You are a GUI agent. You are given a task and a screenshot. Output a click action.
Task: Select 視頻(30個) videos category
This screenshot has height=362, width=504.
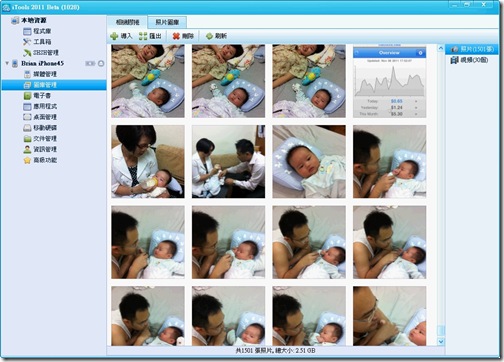coord(469,60)
